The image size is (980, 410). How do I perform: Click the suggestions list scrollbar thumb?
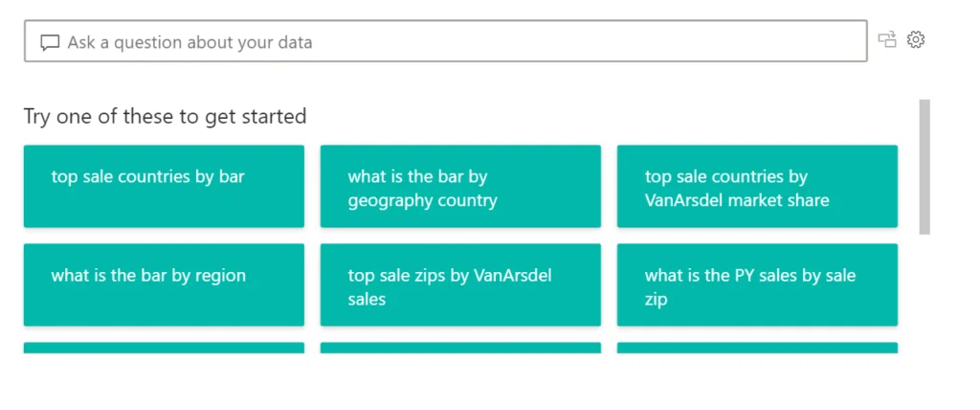(x=924, y=167)
